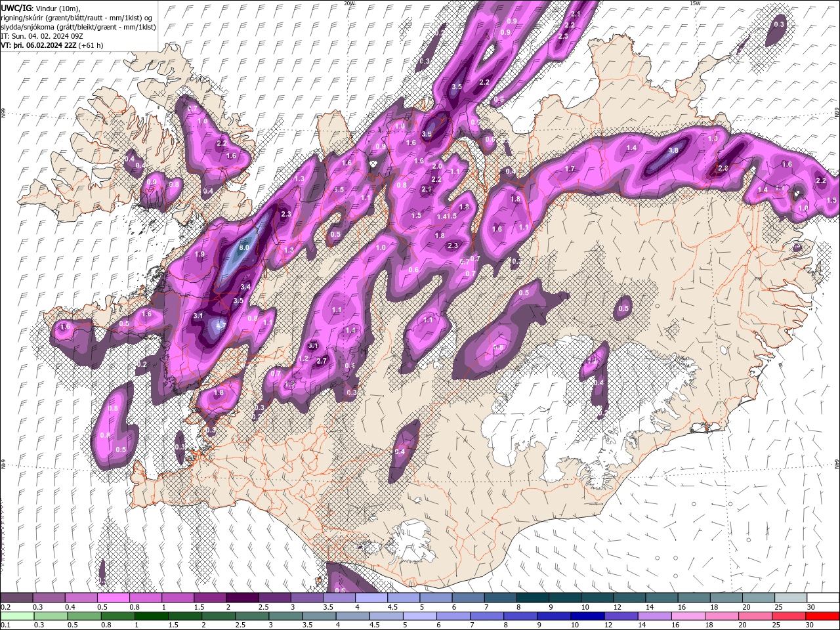840x630 pixels.
Task: Select the navy rain swatch between 10 and 12
Action: click(587, 616)
